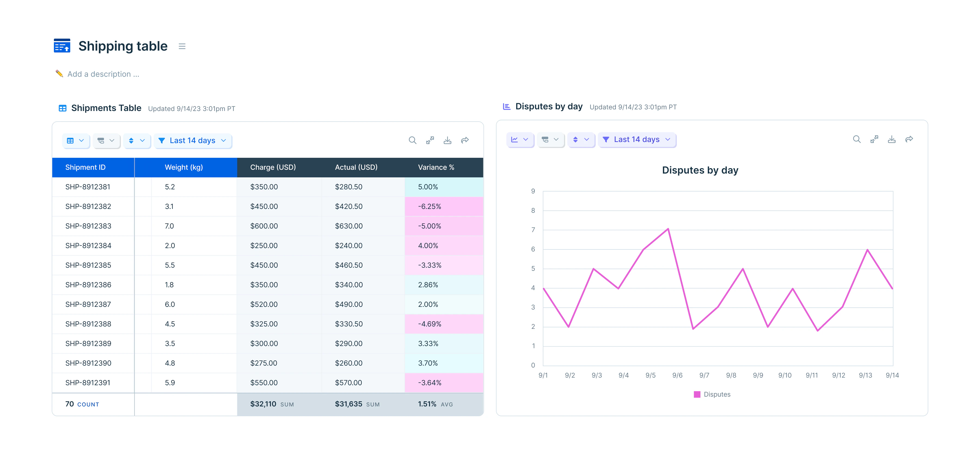The width and height of the screenshot is (980, 463).
Task: Click the Shipment ID column header
Action: point(85,167)
